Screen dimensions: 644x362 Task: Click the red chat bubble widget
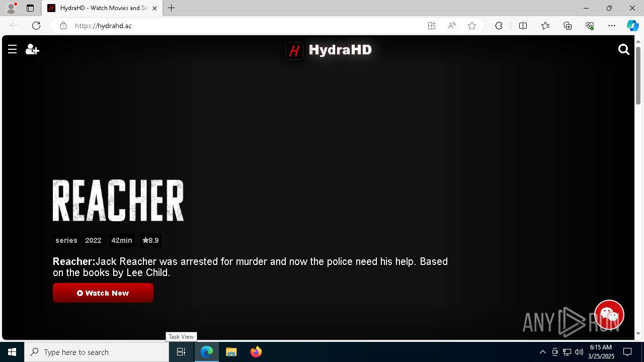tap(609, 315)
